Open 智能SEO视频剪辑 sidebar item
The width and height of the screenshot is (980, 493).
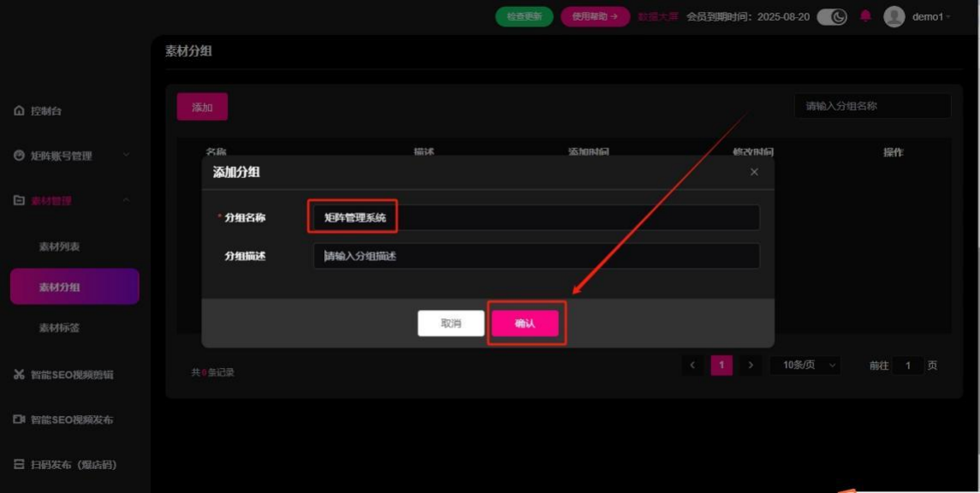click(x=72, y=375)
